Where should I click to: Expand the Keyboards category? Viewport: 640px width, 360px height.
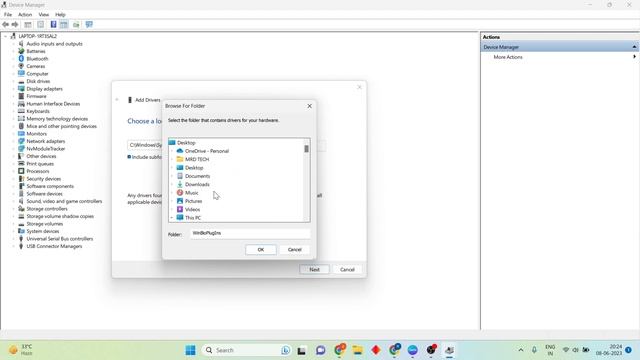(13, 111)
